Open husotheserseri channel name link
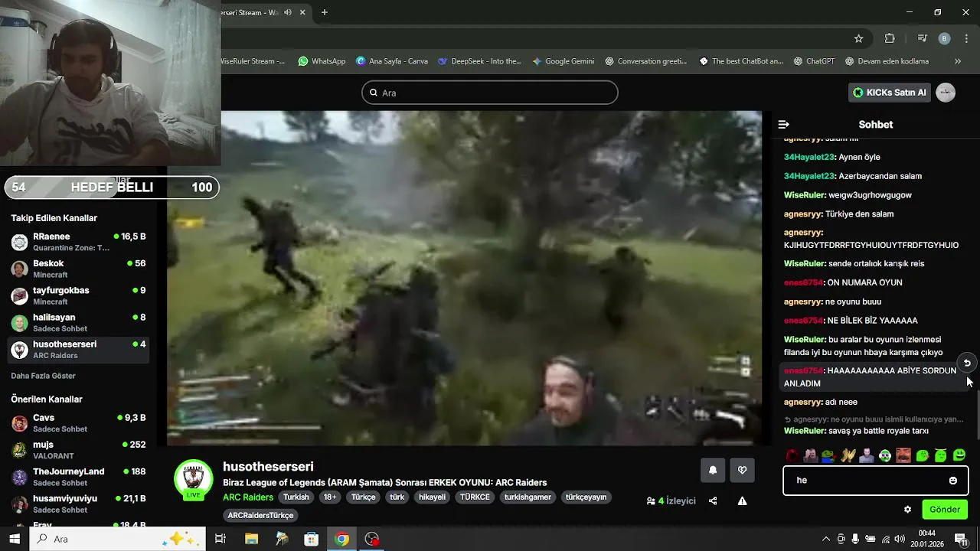Viewport: 980px width, 551px height. pyautogui.click(x=268, y=467)
